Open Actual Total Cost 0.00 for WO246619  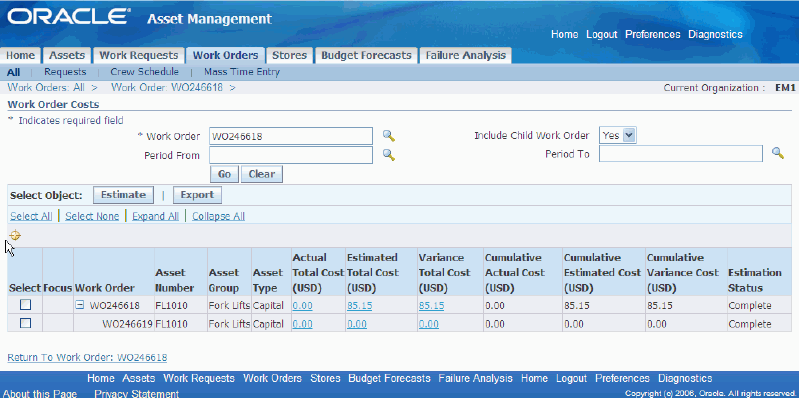pos(302,324)
